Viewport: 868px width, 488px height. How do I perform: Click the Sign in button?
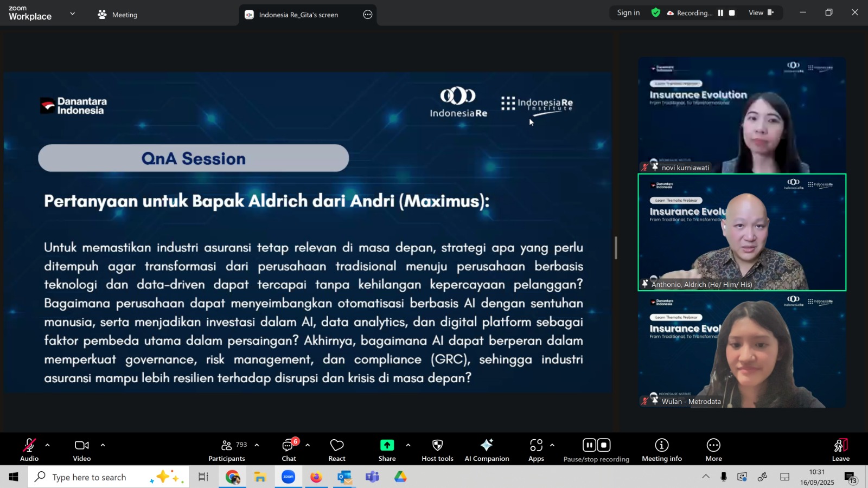[x=628, y=13]
